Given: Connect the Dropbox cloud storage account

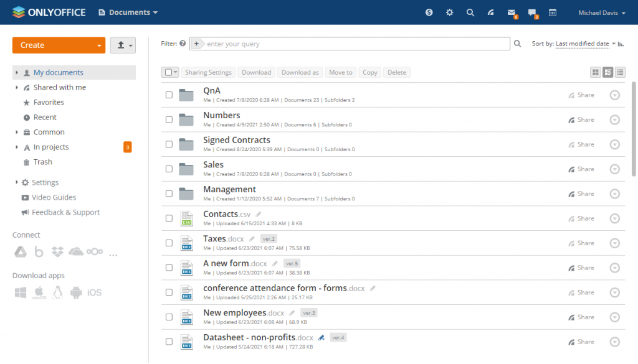Looking at the screenshot, I should click(57, 251).
